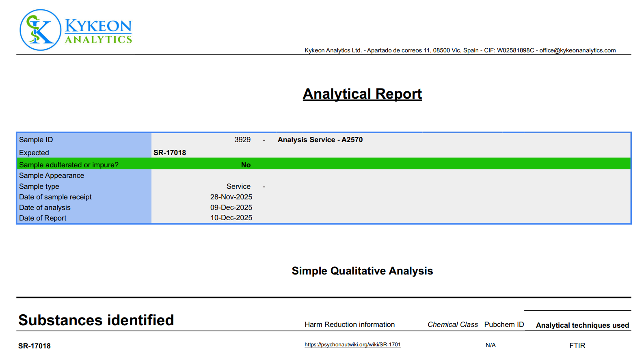This screenshot has width=644, height=361.
Task: Click the N/A Pubchem ID value
Action: click(x=491, y=345)
